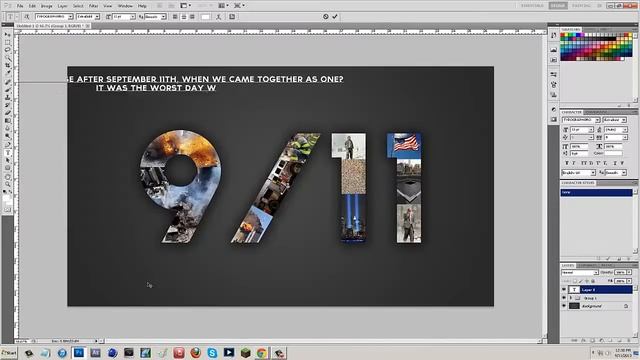
Task: Pick the red swatch in Swatches panel
Action: pos(563,36)
